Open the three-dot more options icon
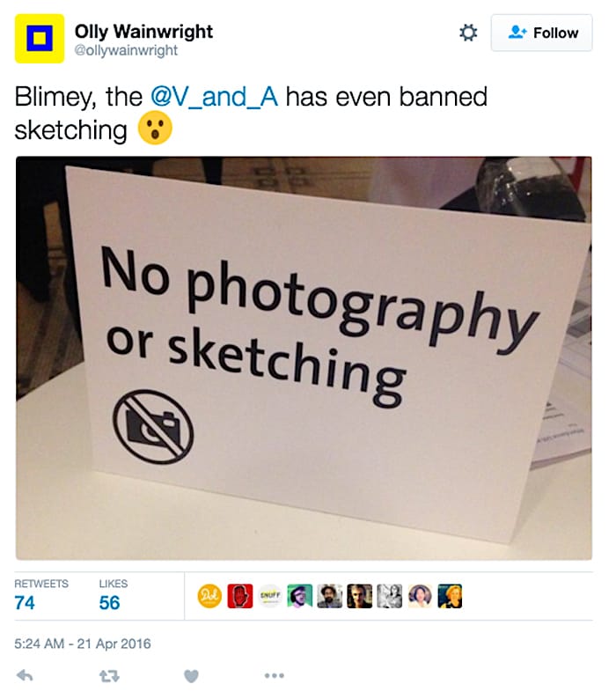This screenshot has height=699, width=616. point(274,676)
